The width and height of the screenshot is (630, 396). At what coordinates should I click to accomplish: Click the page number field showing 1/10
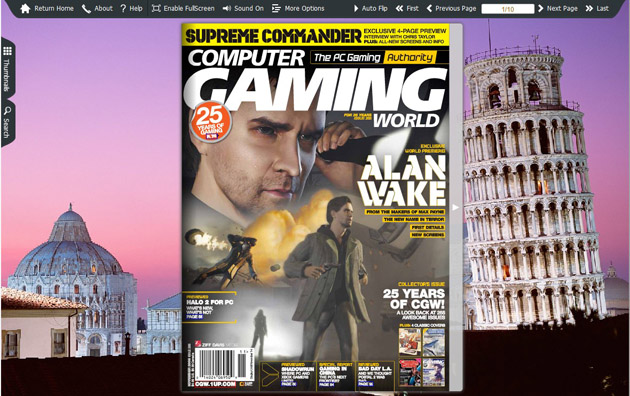point(508,9)
